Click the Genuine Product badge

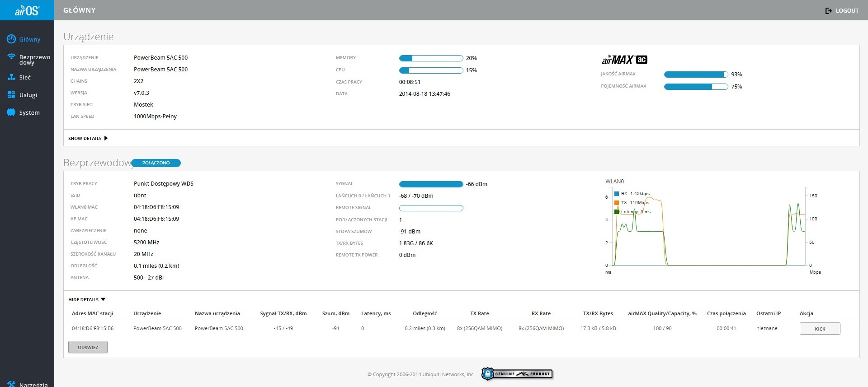[517, 374]
